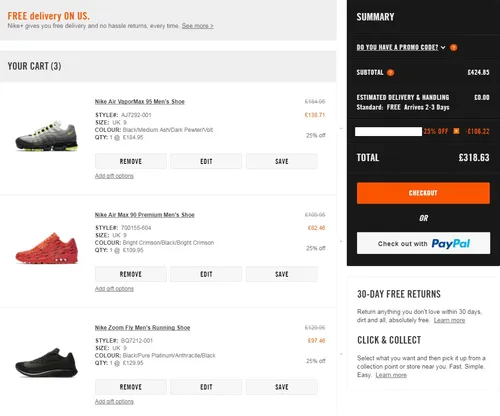Viewport: 500px width, 416px height.
Task: Click 'See more' about free delivery
Action: point(198,26)
